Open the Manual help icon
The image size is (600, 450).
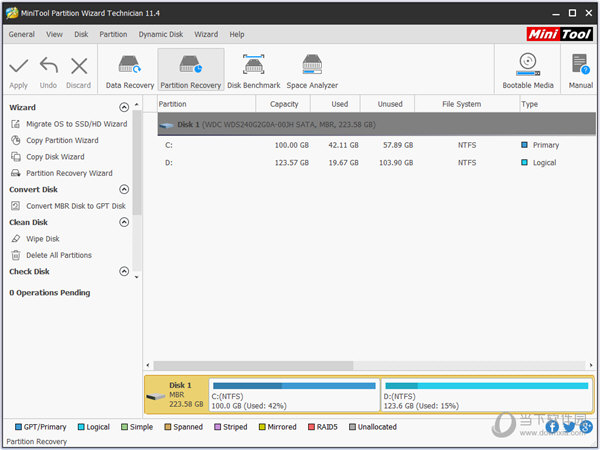pyautogui.click(x=580, y=64)
